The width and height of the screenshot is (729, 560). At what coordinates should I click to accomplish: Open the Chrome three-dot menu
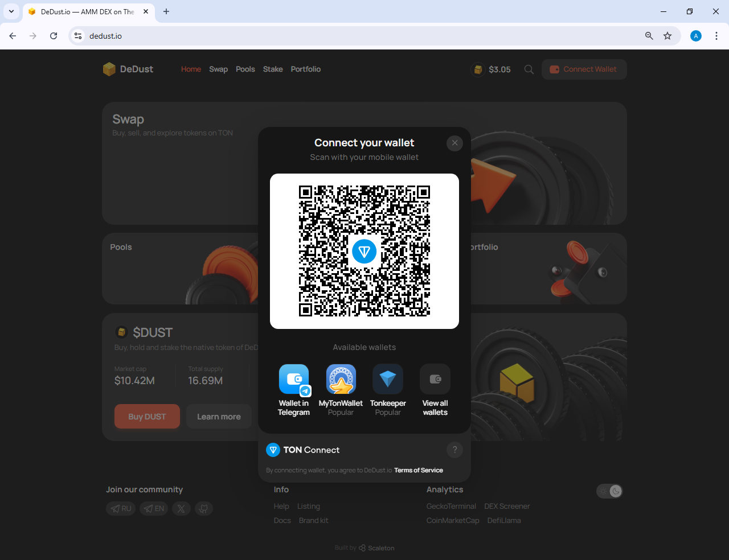click(716, 36)
